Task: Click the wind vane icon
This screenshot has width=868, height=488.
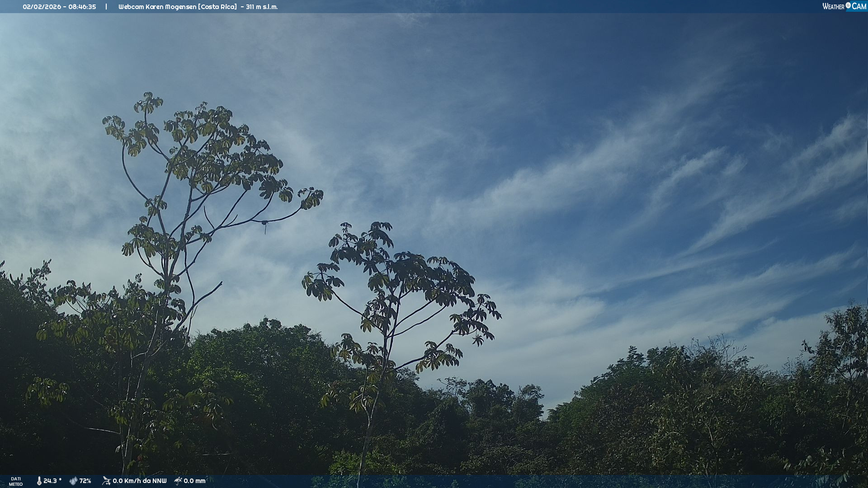Action: [x=106, y=481]
